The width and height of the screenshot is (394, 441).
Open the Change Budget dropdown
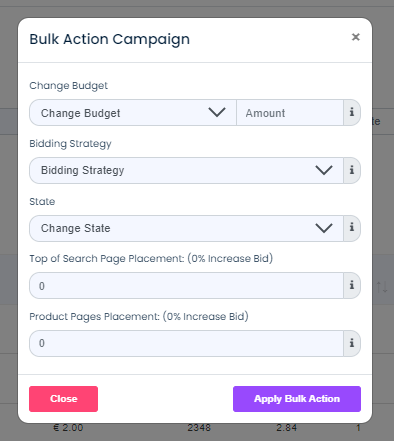pos(133,112)
